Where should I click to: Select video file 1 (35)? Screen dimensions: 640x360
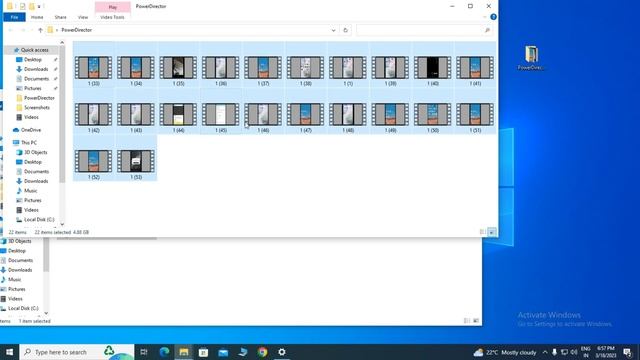pyautogui.click(x=178, y=67)
